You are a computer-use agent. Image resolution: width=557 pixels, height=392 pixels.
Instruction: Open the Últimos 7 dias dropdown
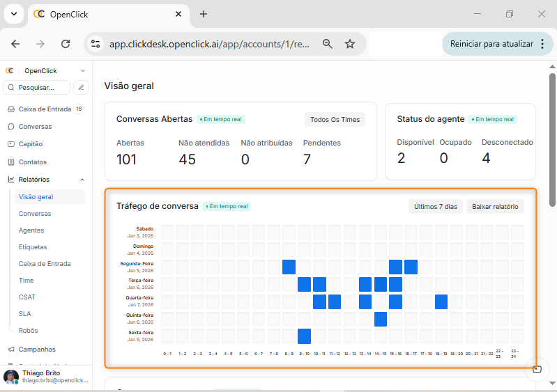(x=435, y=206)
